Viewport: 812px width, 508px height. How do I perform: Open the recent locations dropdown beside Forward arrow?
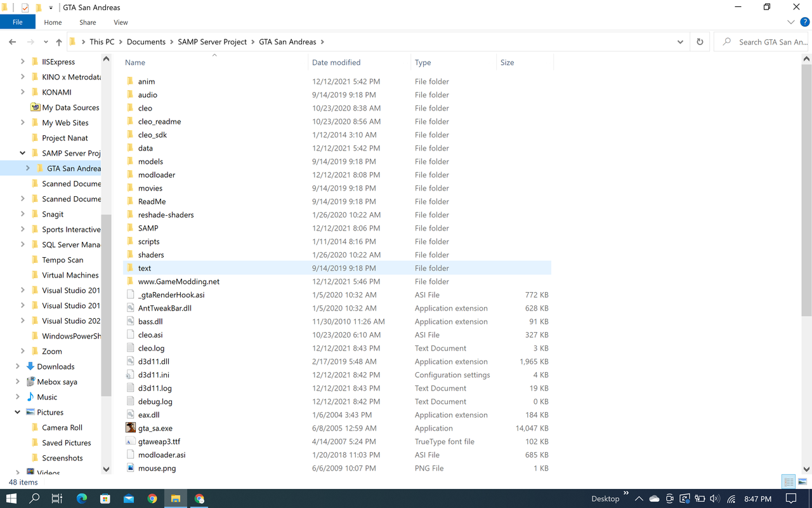point(46,42)
